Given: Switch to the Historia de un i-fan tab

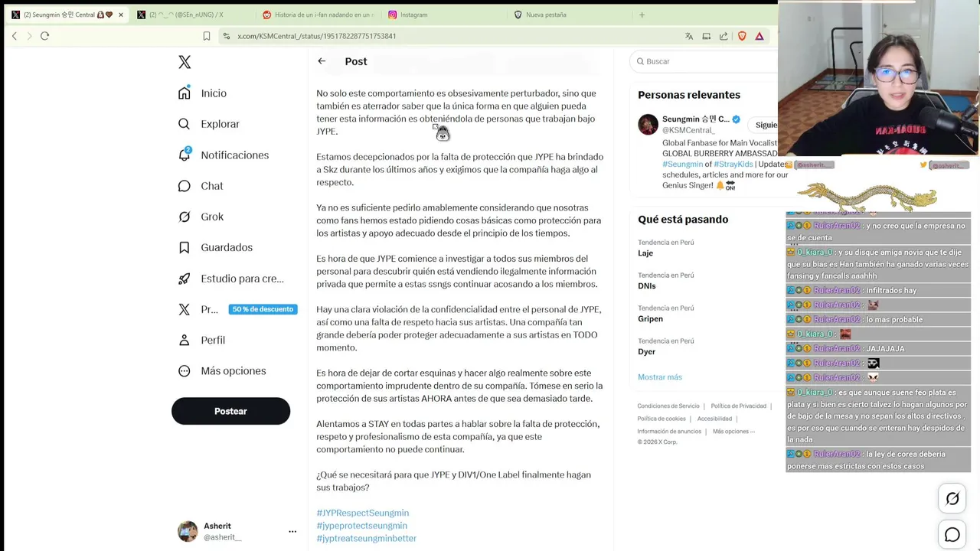Looking at the screenshot, I should (318, 15).
